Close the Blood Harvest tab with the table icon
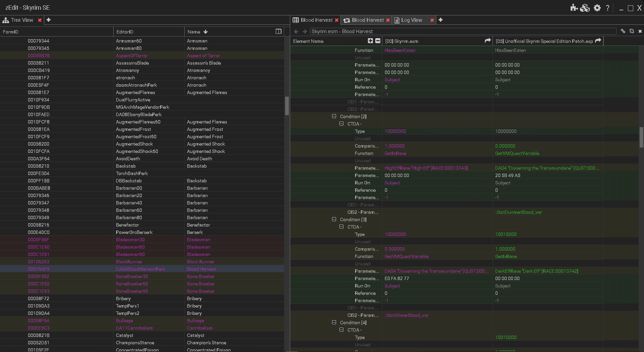Screen dimensions: 644x352 tap(337, 20)
